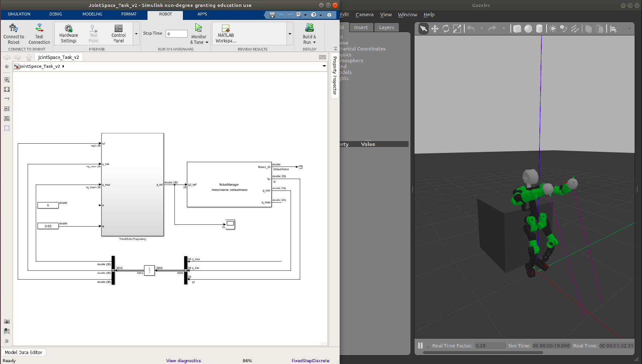This screenshot has width=642, height=364.
Task: Click the Monitor & Tune run icon
Action: click(199, 28)
